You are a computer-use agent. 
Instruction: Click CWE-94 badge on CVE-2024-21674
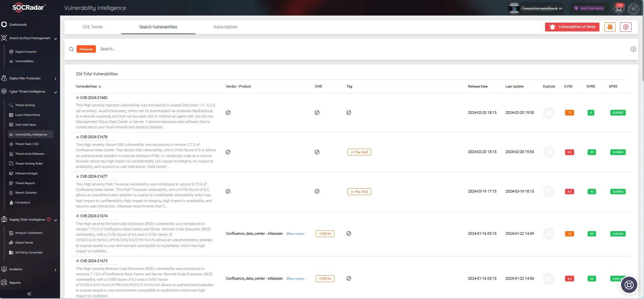pyautogui.click(x=325, y=234)
